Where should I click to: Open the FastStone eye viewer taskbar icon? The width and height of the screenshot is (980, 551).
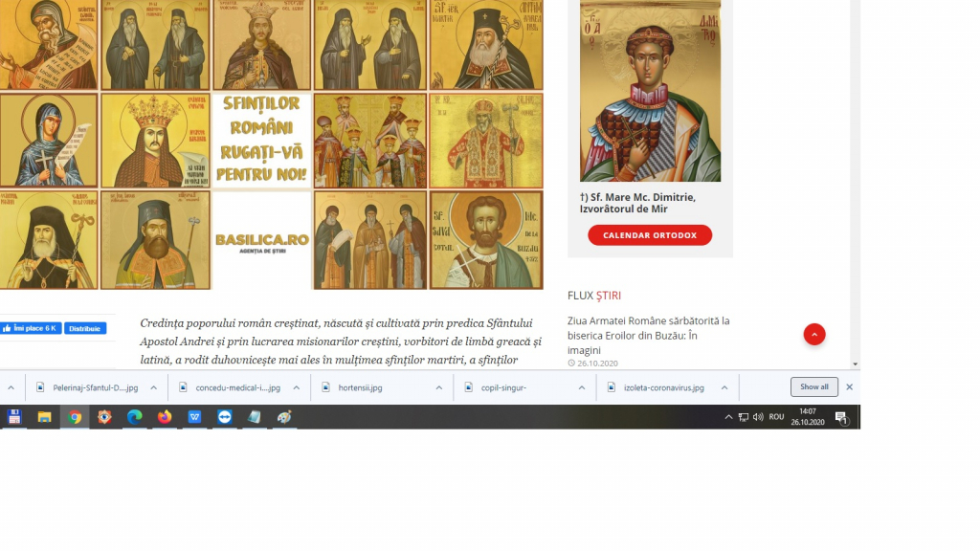tap(104, 417)
